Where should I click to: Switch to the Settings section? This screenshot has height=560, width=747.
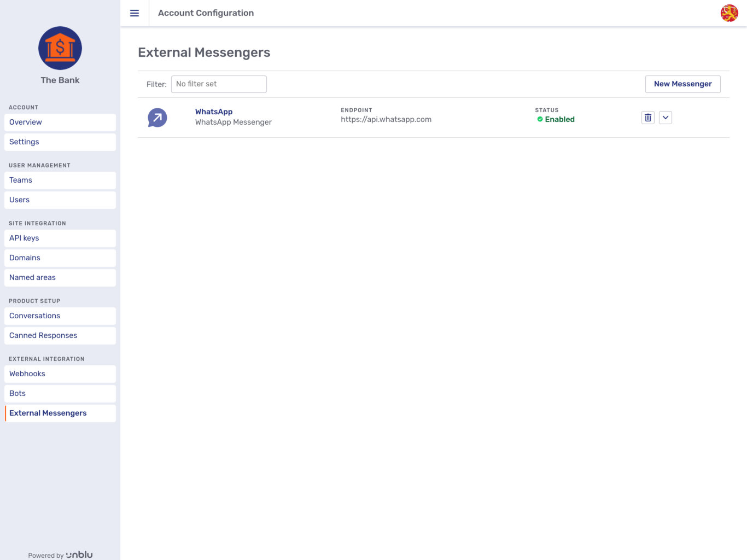pyautogui.click(x=24, y=142)
